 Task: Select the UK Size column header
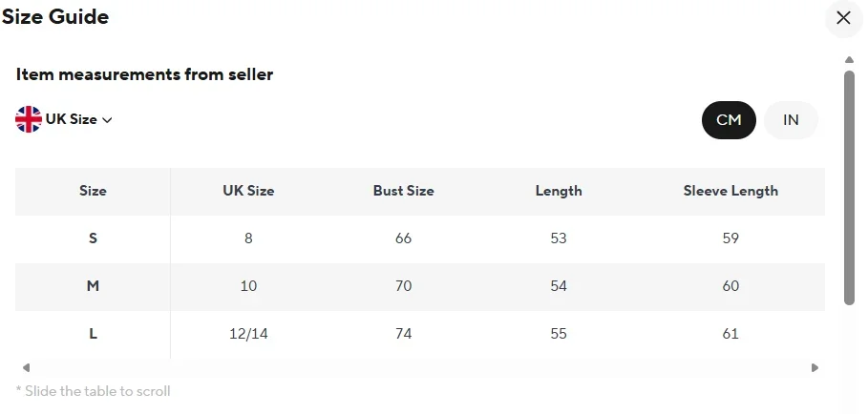[248, 191]
